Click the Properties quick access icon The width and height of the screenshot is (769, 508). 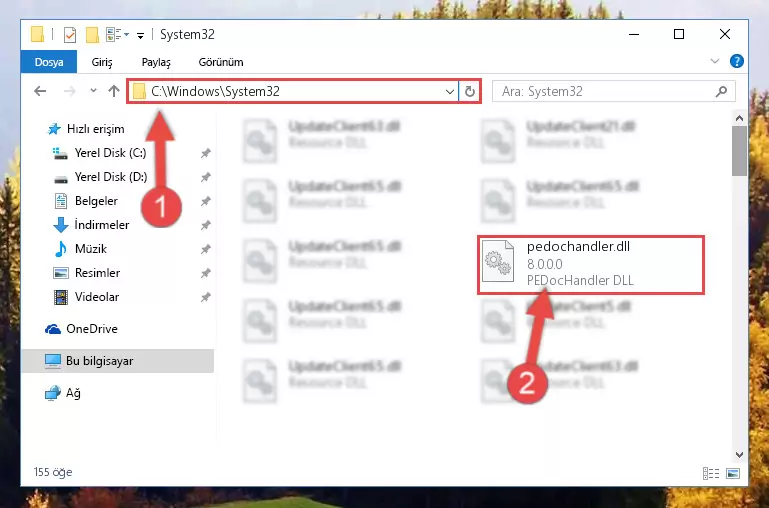click(70, 35)
